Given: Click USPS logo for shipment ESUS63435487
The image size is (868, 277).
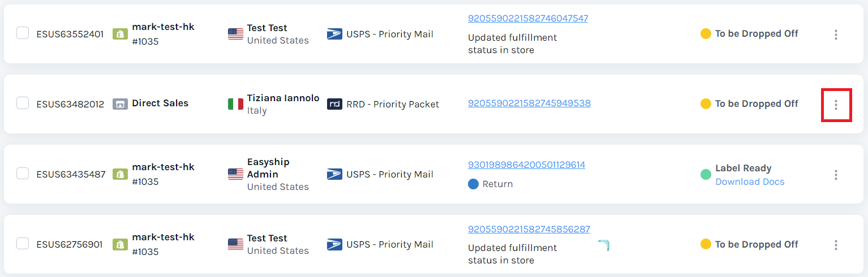Looking at the screenshot, I should click(x=334, y=174).
